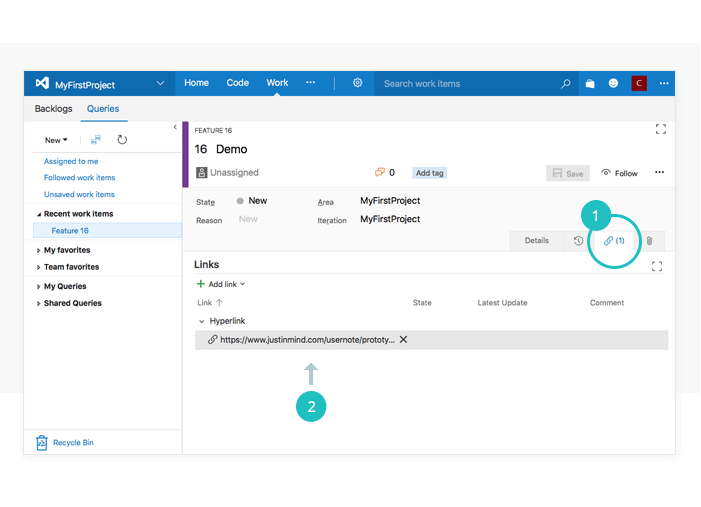Click the Reason field
Image resolution: width=701 pixels, height=507 pixels.
point(248,219)
